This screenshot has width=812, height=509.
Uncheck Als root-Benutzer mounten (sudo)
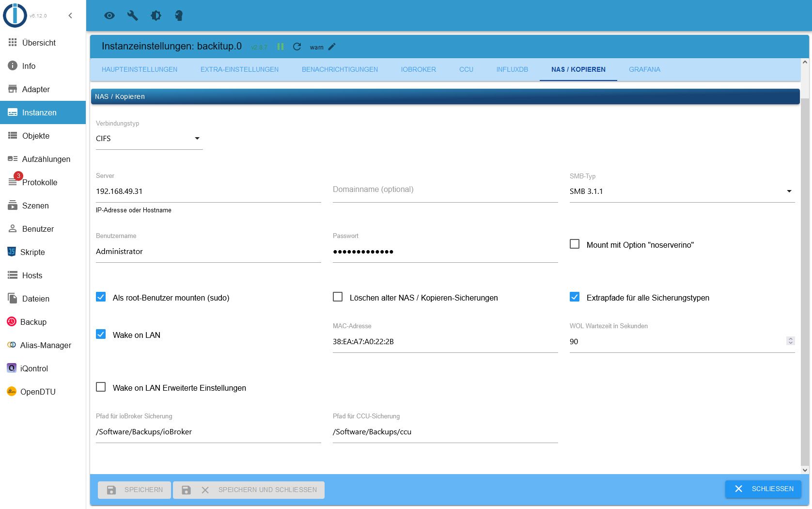pyautogui.click(x=101, y=297)
